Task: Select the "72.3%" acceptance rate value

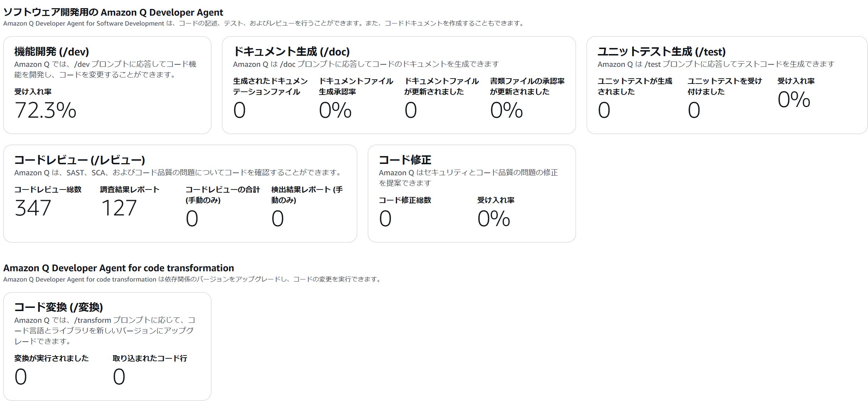Action: [x=45, y=110]
